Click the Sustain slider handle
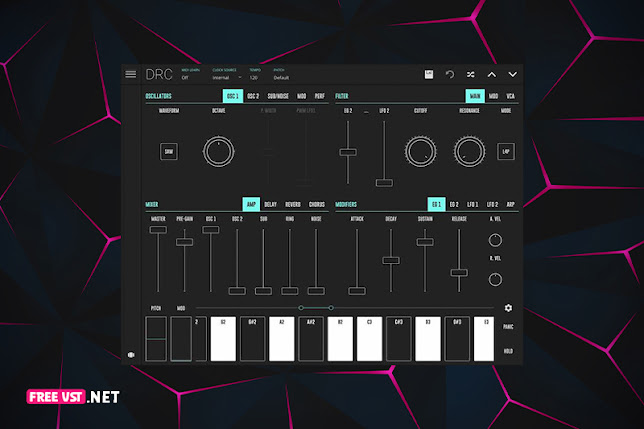Screen dimensions: 644x429 click(x=425, y=242)
